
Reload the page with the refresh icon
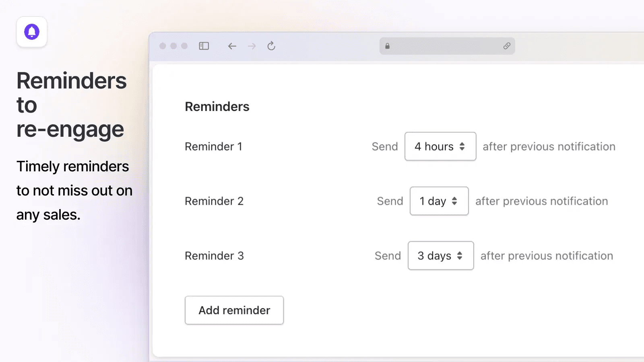tap(271, 46)
